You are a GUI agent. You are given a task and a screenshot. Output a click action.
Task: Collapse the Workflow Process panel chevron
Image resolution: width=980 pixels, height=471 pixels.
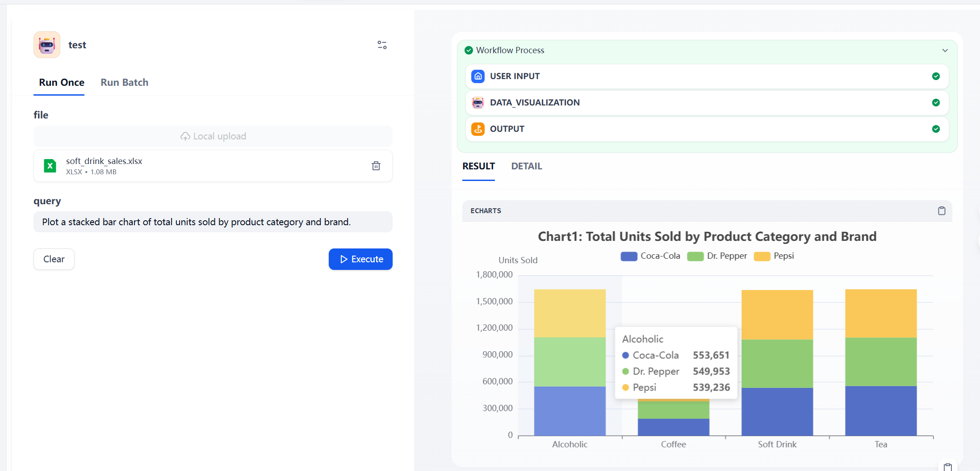click(945, 50)
